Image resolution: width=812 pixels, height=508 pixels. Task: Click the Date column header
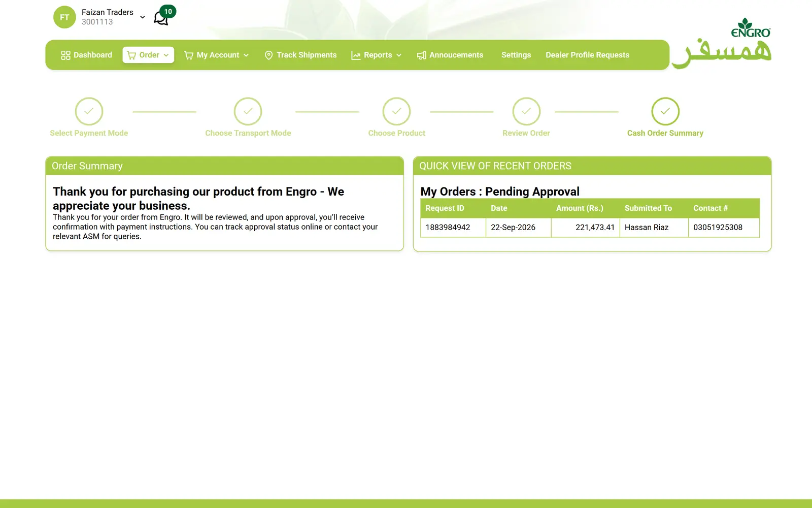point(519,208)
